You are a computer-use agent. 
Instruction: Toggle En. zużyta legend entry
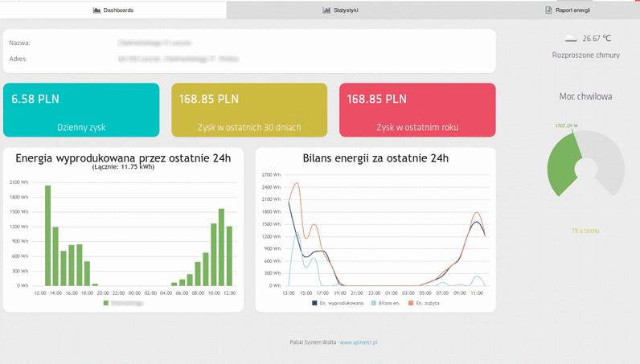tap(424, 303)
